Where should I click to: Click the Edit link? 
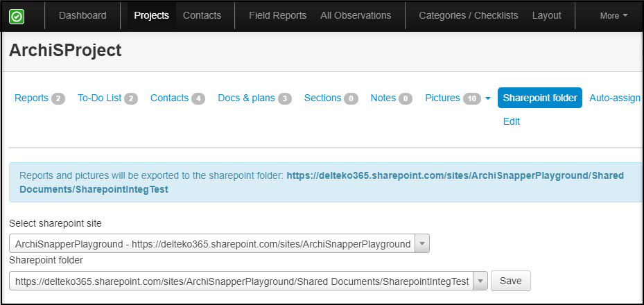click(511, 121)
